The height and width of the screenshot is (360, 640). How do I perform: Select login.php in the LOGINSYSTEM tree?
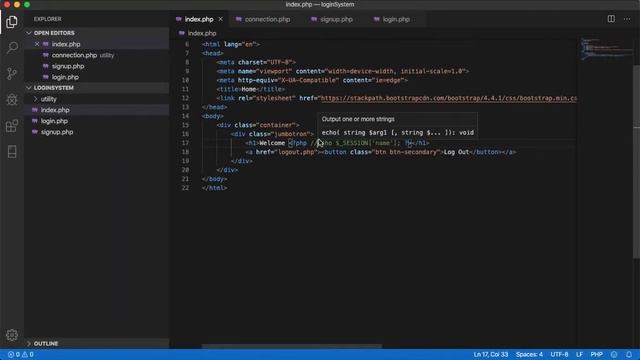pos(54,121)
